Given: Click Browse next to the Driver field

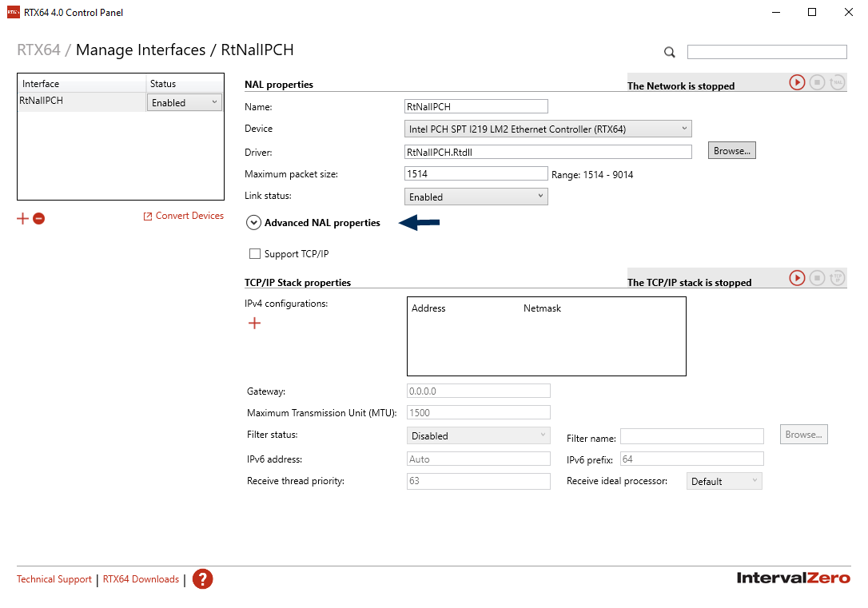Looking at the screenshot, I should point(732,150).
